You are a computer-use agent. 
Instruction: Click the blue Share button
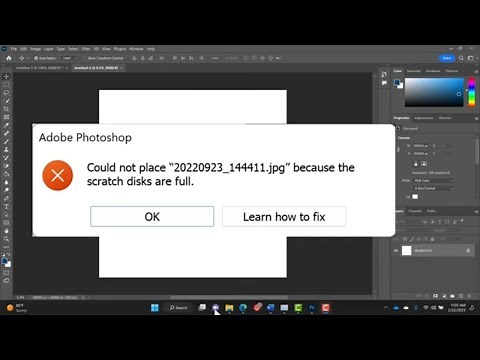447,58
